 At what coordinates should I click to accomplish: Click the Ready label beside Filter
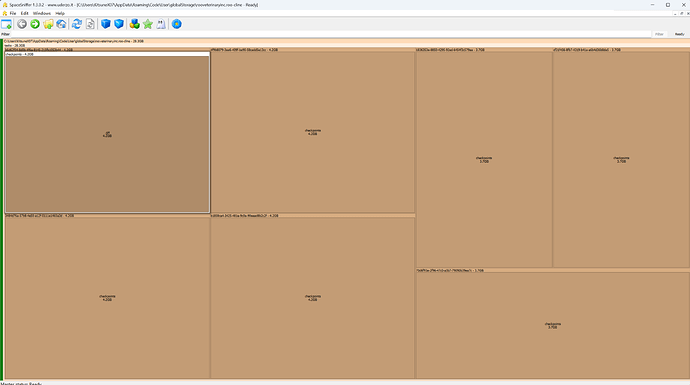679,34
